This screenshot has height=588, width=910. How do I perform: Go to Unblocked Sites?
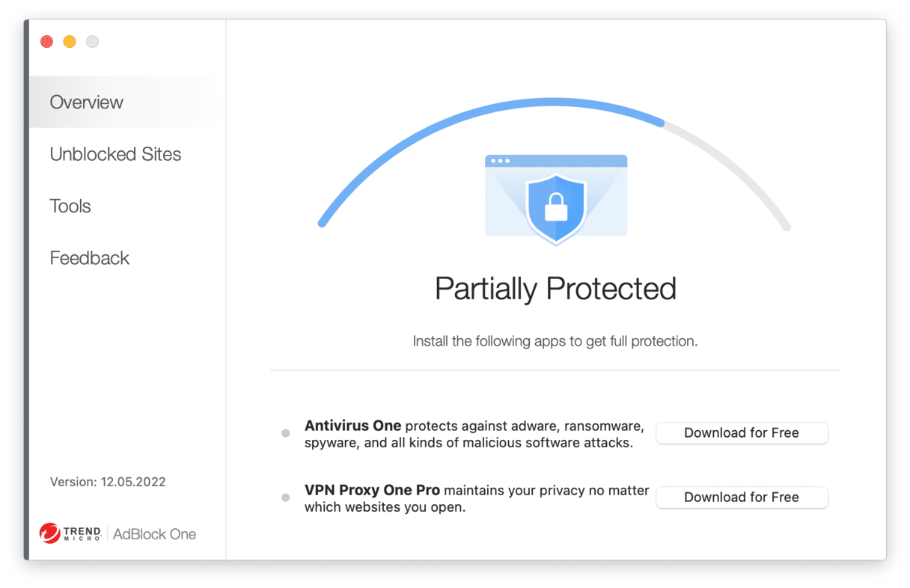115,154
